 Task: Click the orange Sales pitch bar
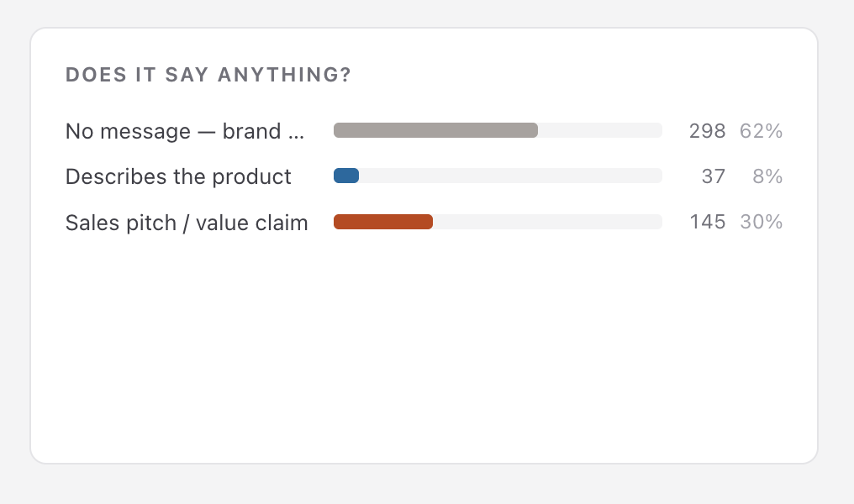[x=383, y=222]
